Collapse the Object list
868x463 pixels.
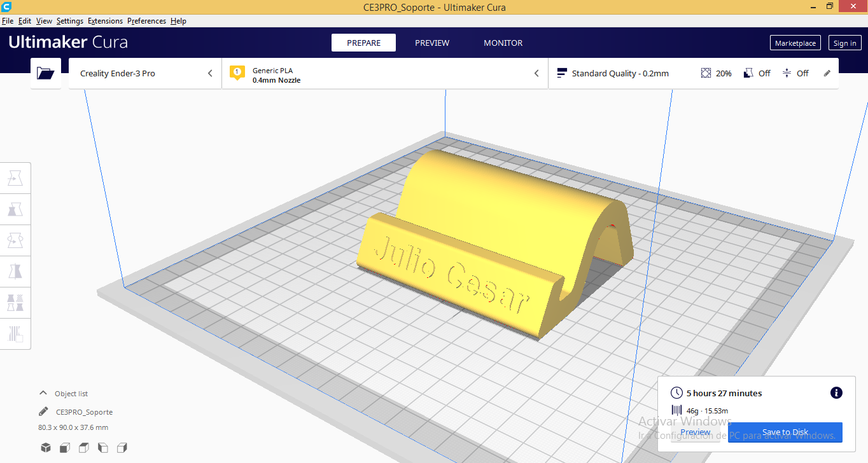click(43, 393)
